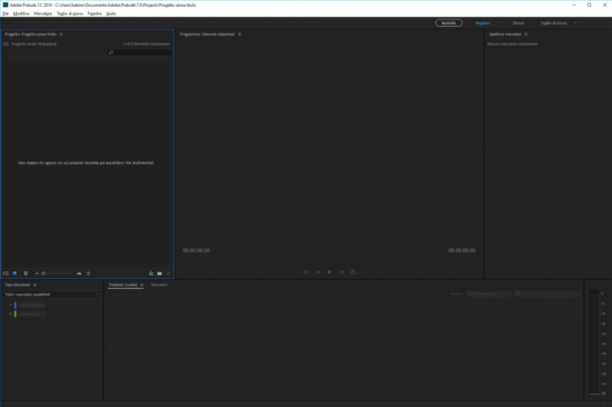Viewport: 612px width, 407px height.
Task: Click the zoom in thumbnails icon
Action: (79, 274)
